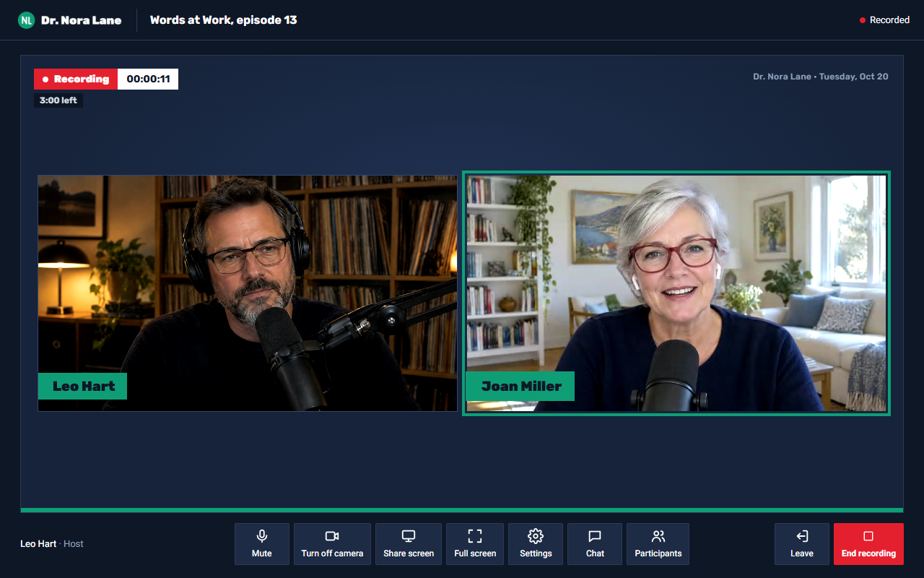Click the Dr. Nora Lane name
Screen dimensions: 924x578
point(82,20)
